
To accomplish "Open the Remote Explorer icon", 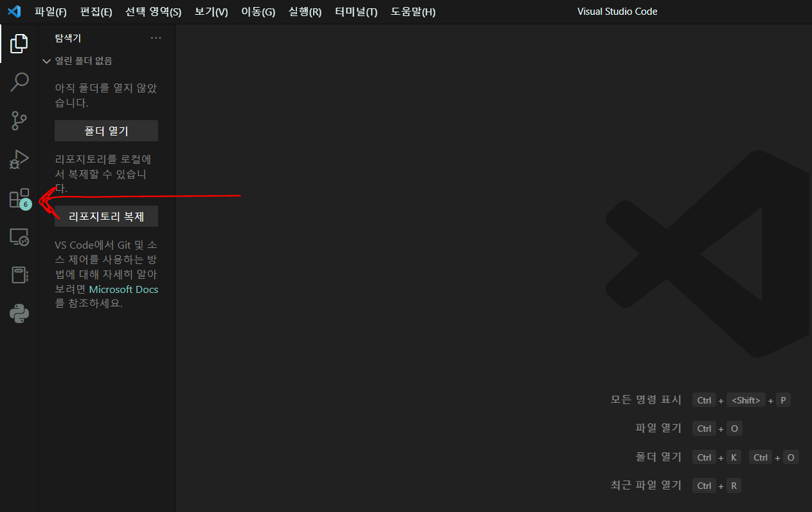I will (19, 237).
